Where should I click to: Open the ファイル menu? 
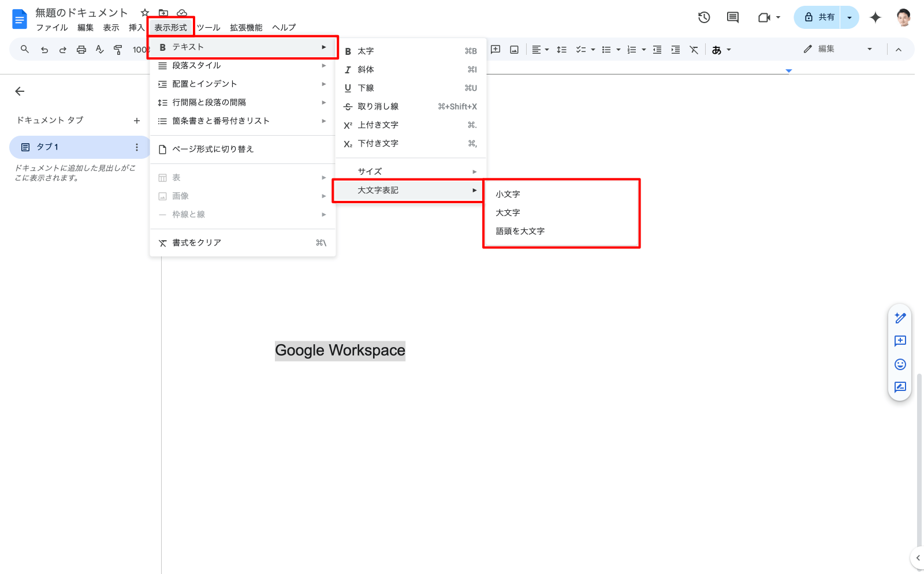[52, 28]
